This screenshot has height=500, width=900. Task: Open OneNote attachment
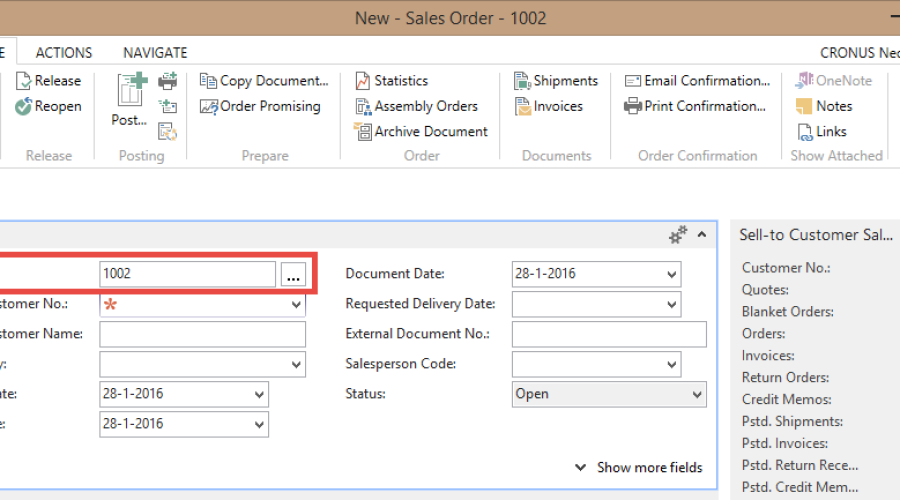tap(833, 81)
